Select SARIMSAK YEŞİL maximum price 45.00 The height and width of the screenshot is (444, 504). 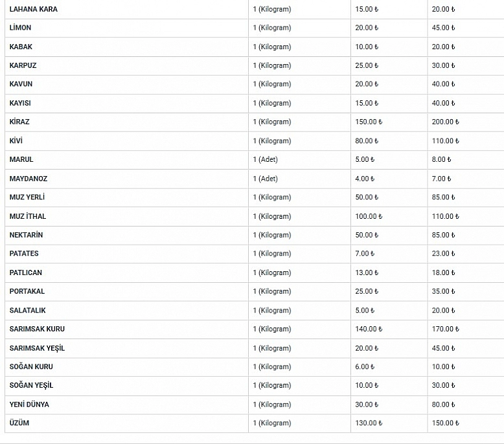(x=443, y=348)
